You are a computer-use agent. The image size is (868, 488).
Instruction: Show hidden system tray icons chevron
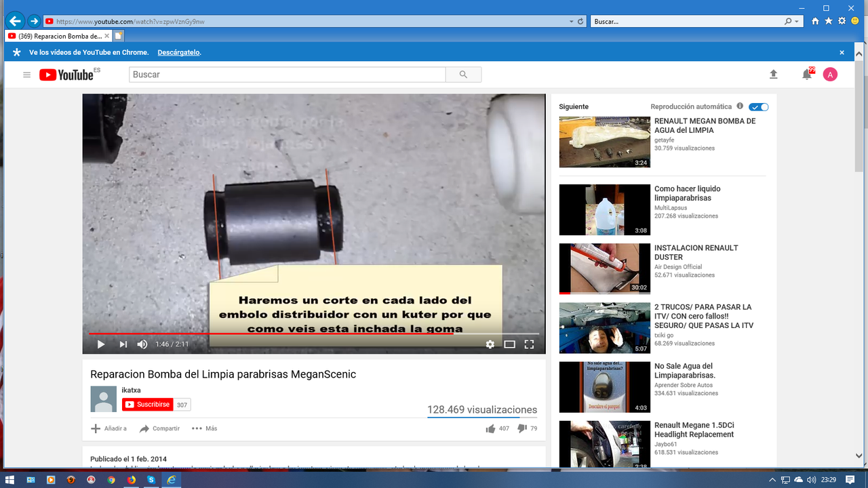point(774,479)
